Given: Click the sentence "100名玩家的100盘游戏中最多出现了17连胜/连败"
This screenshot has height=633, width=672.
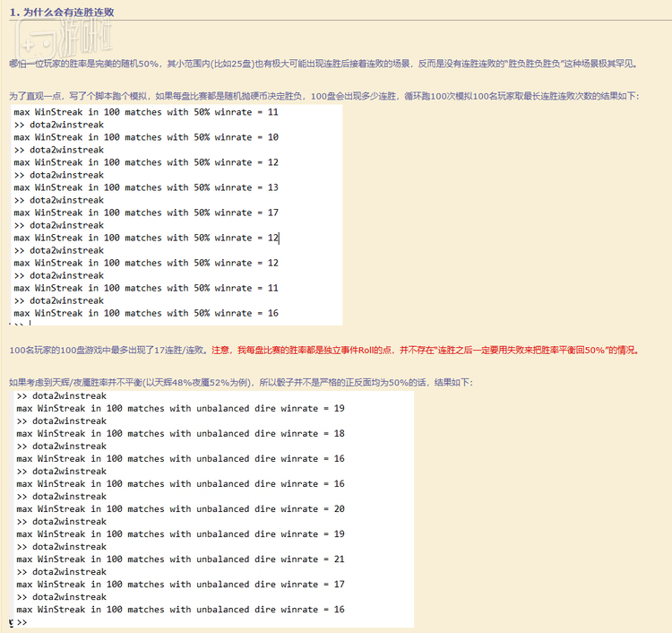Looking at the screenshot, I should click(x=108, y=351).
